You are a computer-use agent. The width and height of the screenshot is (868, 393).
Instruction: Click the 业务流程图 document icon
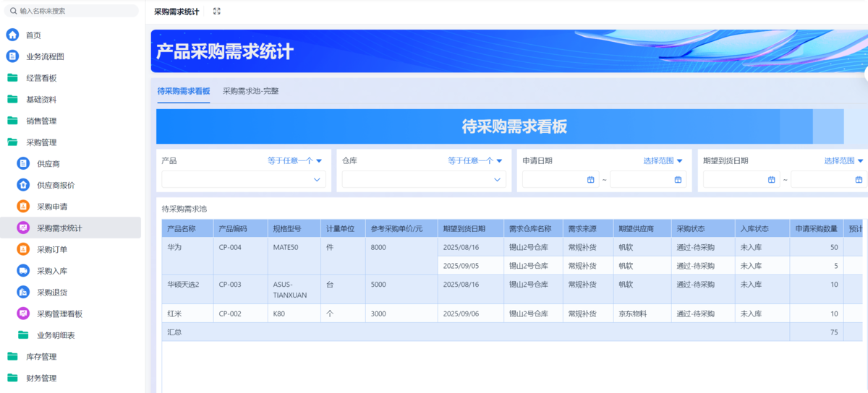(12, 56)
